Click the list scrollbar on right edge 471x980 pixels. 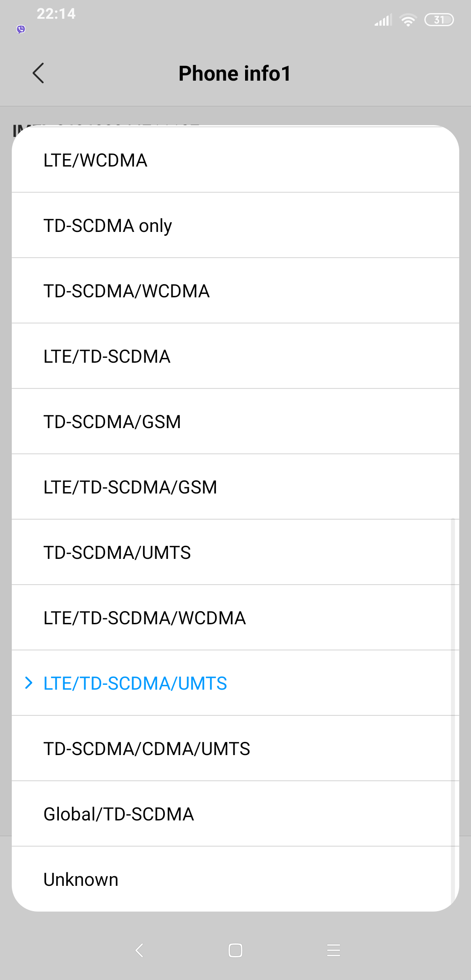(x=453, y=706)
